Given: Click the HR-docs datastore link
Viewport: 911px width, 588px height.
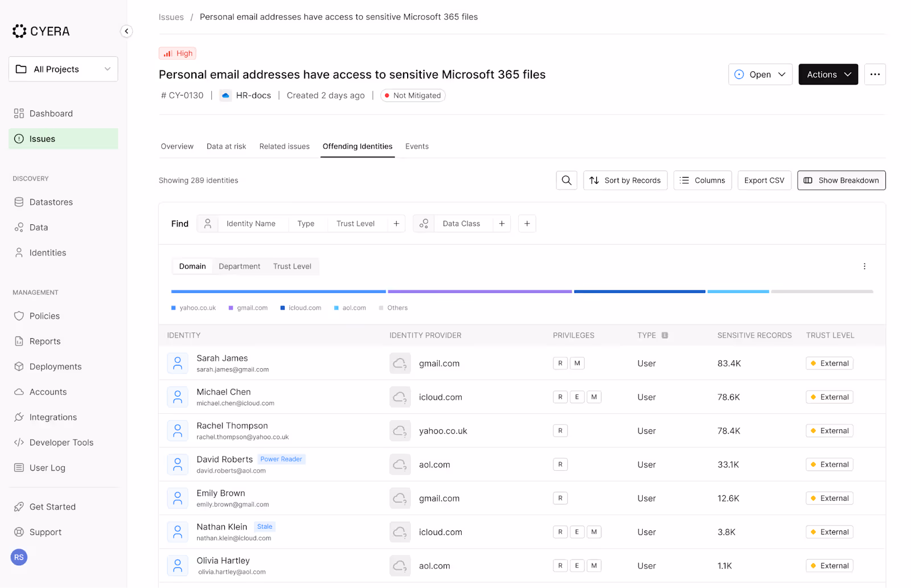Looking at the screenshot, I should click(246, 96).
